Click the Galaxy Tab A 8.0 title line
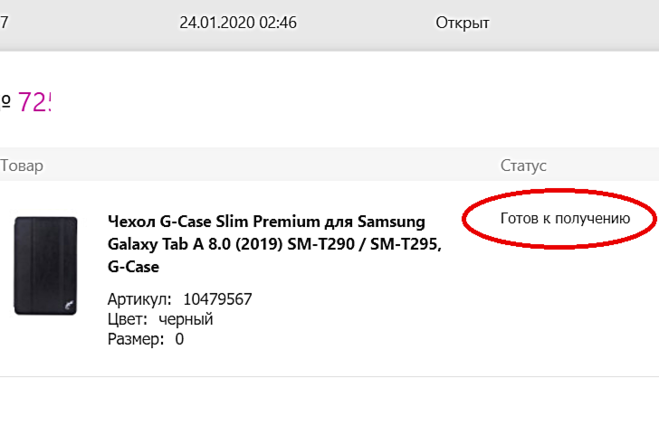Image resolution: width=659 pixels, height=435 pixels. coord(273,244)
